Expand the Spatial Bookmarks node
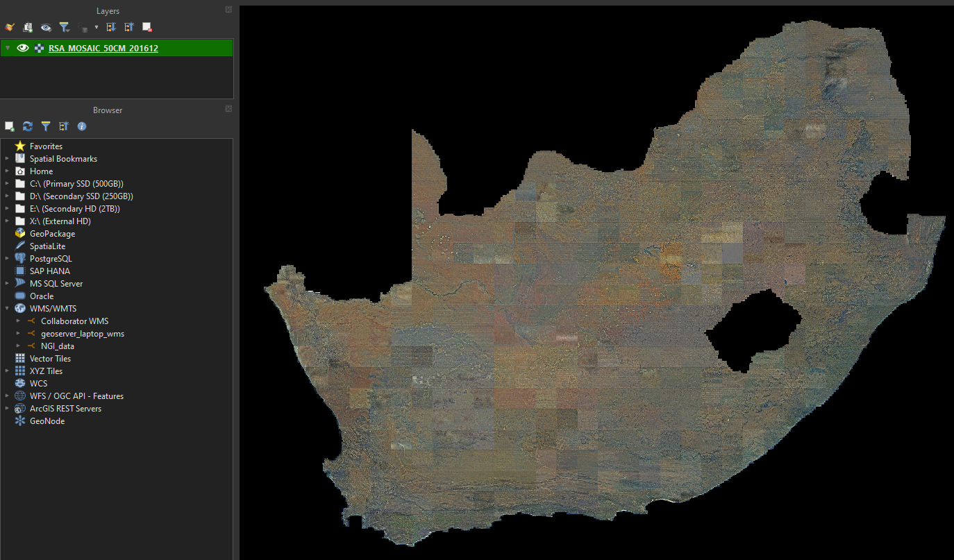Screen dimensions: 954x560 [x=7, y=159]
